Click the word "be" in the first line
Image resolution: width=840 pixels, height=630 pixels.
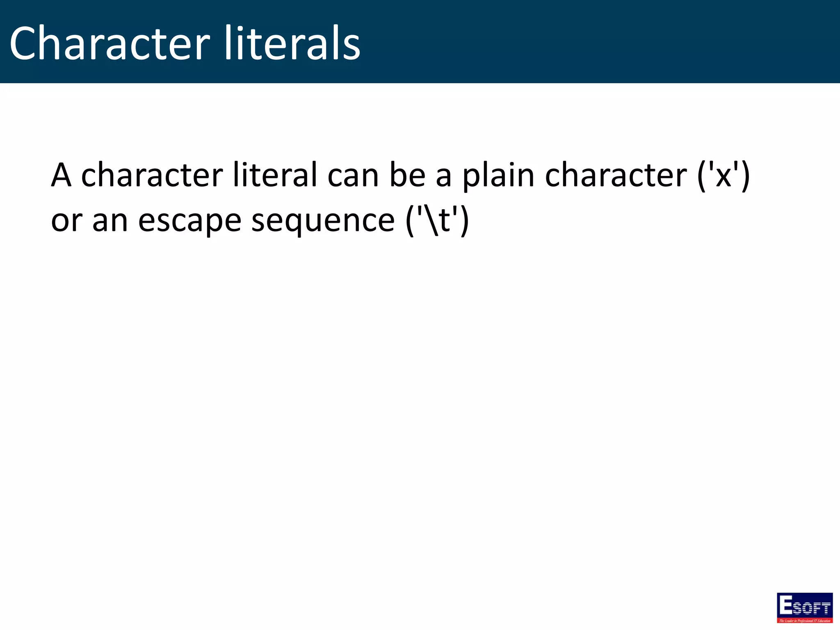pos(407,175)
